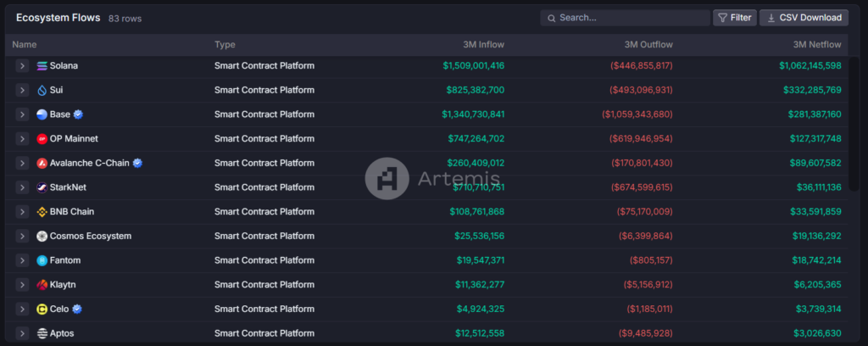Click the BNB Chain logo icon

(42, 212)
